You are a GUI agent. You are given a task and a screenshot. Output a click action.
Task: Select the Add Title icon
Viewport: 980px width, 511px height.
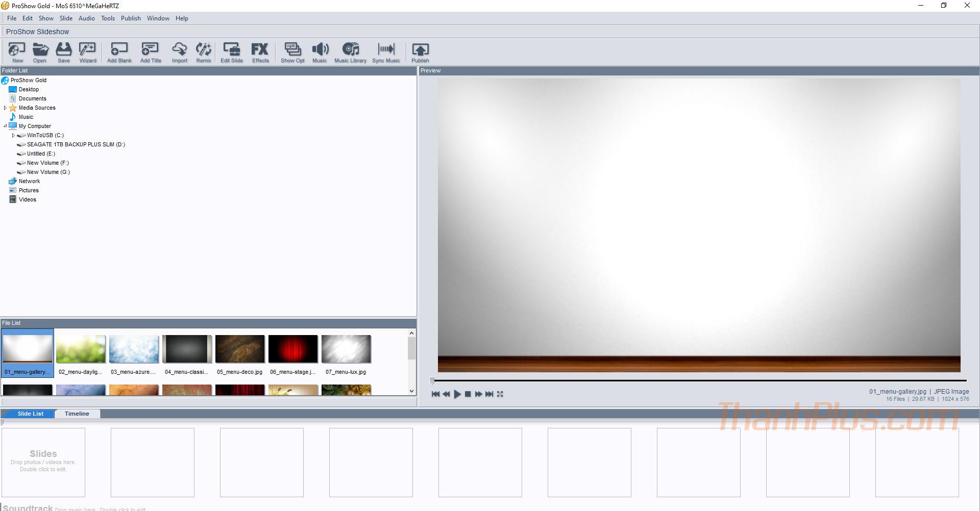pyautogui.click(x=151, y=53)
